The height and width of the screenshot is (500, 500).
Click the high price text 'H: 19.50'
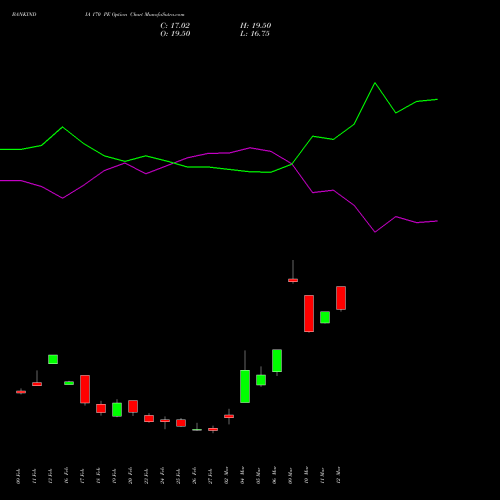click(x=255, y=26)
